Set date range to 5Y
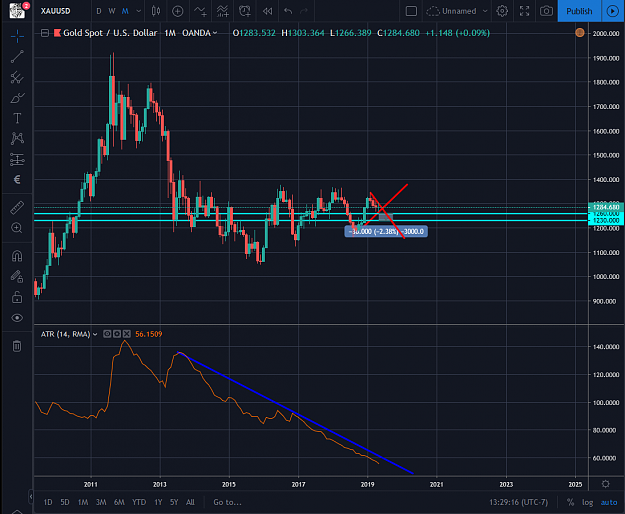This screenshot has width=625, height=514. point(174,502)
